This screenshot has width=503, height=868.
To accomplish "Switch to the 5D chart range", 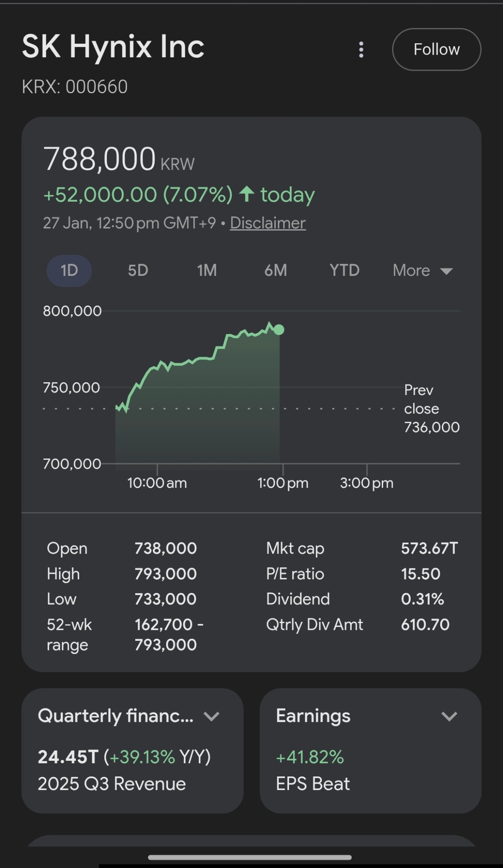I will 138,270.
